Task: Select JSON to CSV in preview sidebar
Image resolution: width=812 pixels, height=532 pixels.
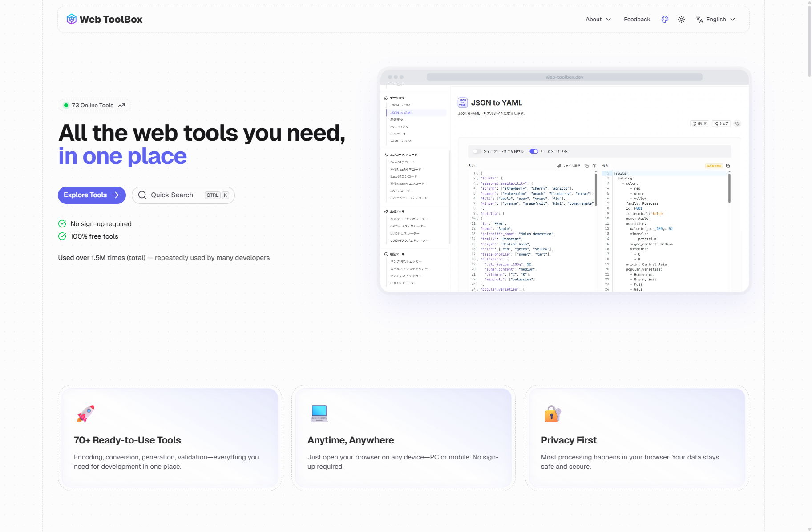Action: [400, 106]
